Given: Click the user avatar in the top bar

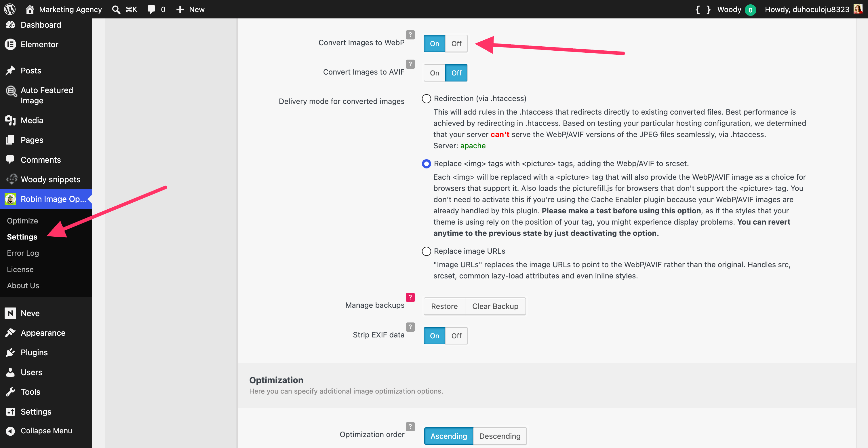Looking at the screenshot, I should pos(858,9).
